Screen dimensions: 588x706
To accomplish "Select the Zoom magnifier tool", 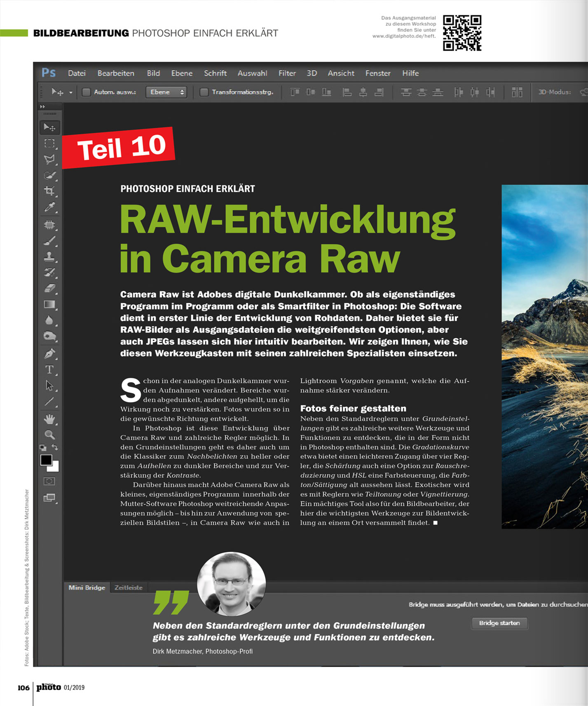I will [49, 435].
